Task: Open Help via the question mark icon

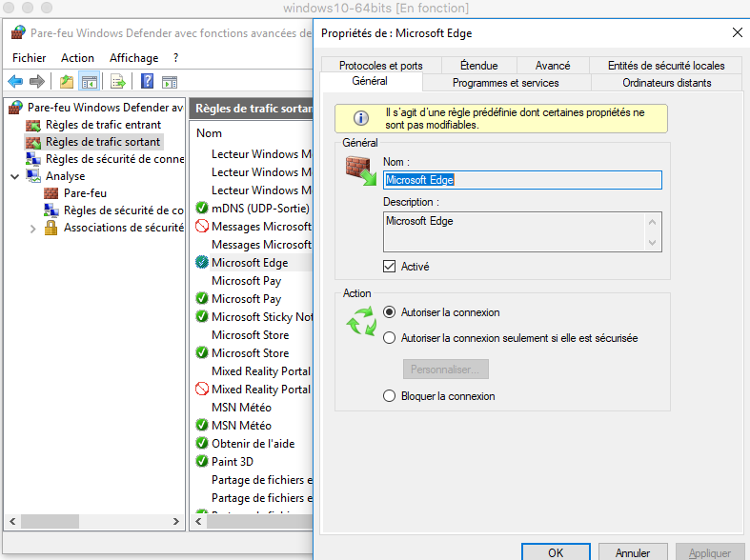Action: click(x=148, y=81)
